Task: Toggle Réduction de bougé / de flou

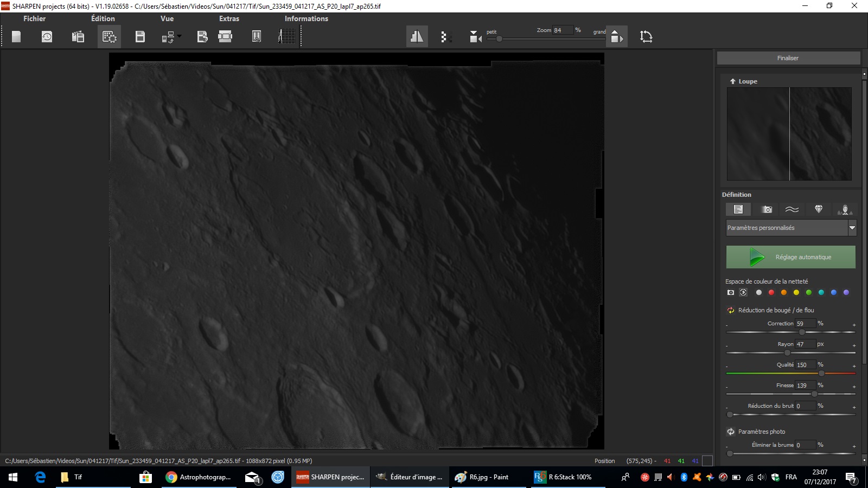Action: point(731,310)
